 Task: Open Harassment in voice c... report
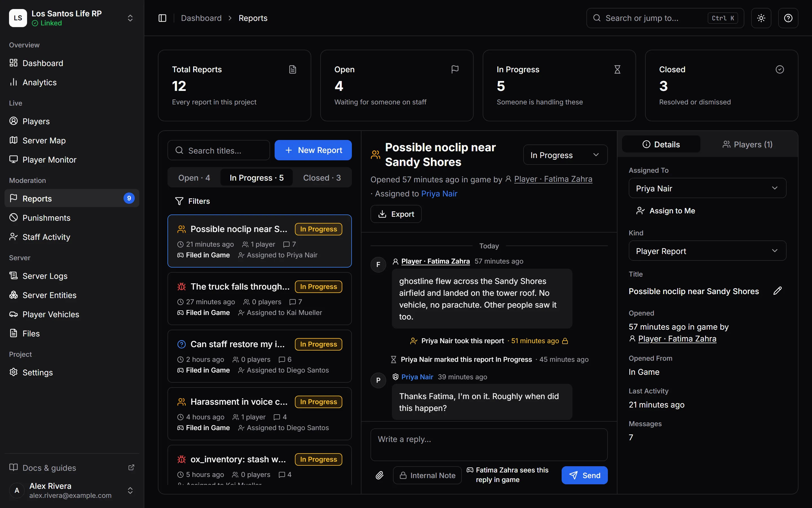click(259, 413)
